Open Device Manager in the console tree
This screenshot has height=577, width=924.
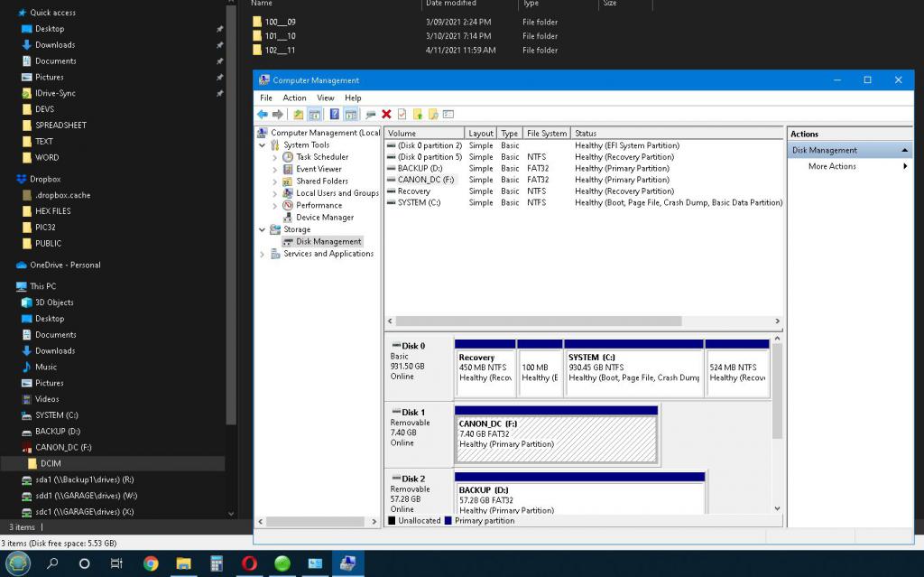pos(324,218)
